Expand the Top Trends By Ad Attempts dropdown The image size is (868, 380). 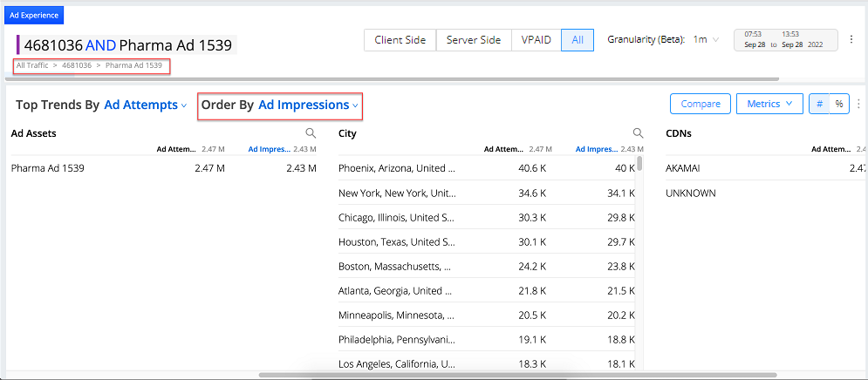click(x=145, y=105)
